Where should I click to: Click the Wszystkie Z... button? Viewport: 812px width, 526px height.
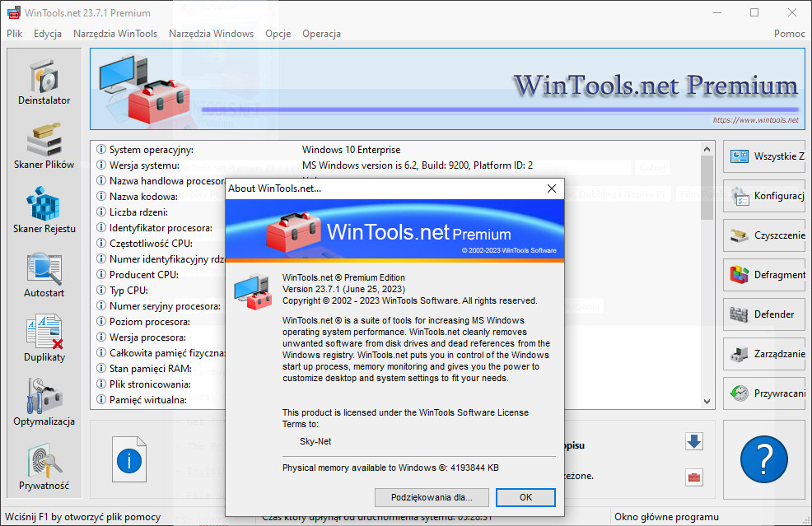point(764,156)
